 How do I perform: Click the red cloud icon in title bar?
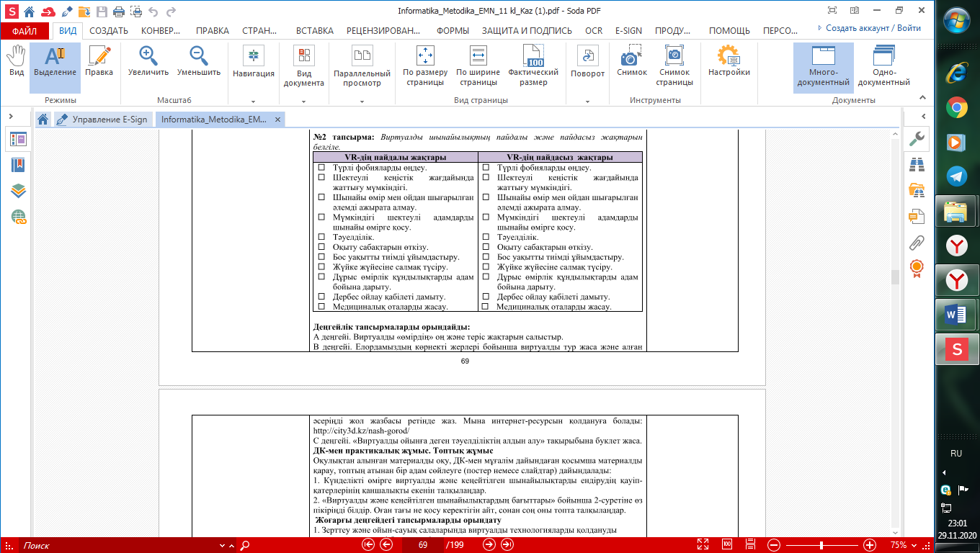[48, 12]
